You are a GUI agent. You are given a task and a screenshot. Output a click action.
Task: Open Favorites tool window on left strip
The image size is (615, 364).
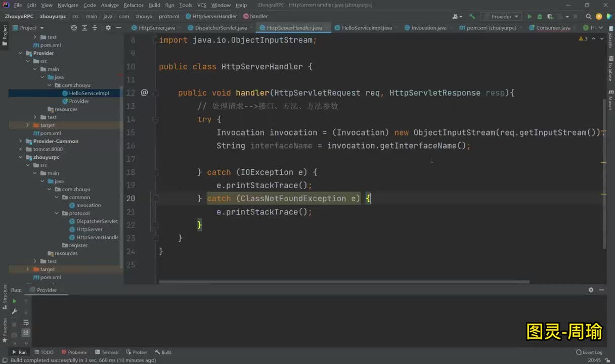point(5,331)
